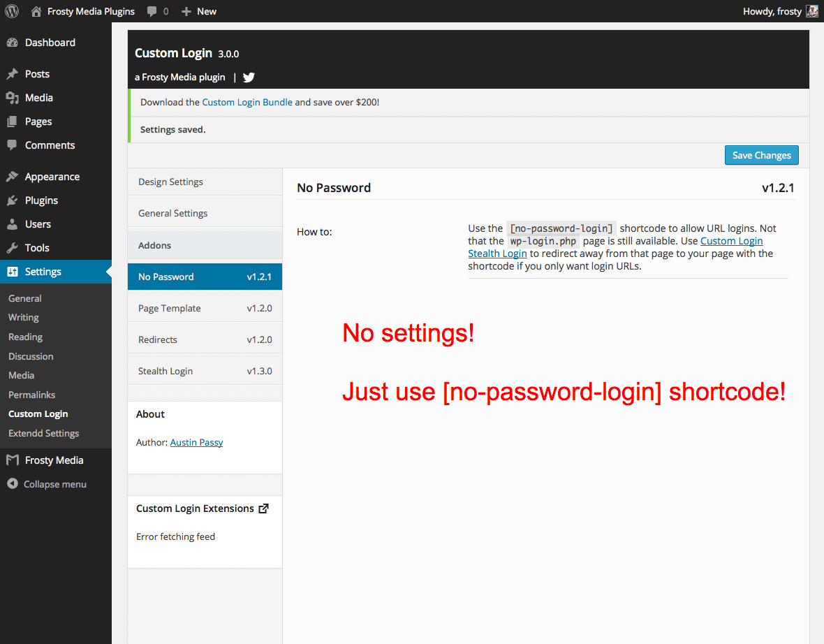The width and height of the screenshot is (824, 644).
Task: Open the Appearance menu
Action: coord(56,177)
